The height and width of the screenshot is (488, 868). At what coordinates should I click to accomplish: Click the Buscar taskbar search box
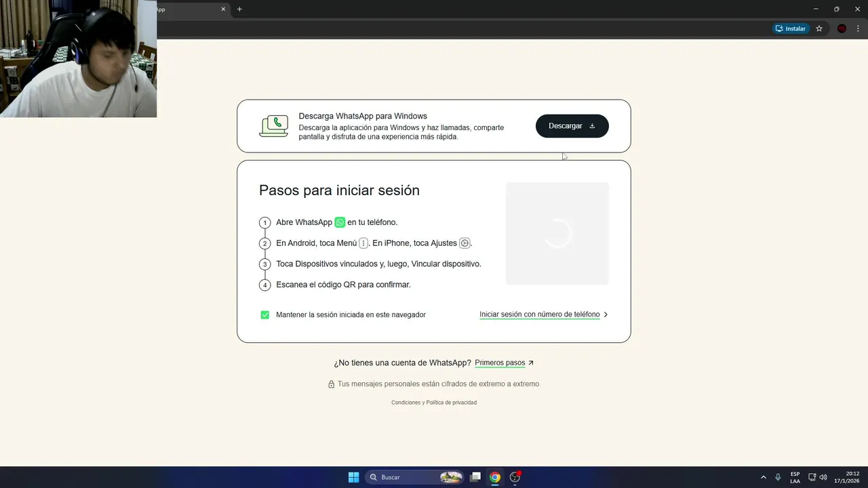coord(415,477)
